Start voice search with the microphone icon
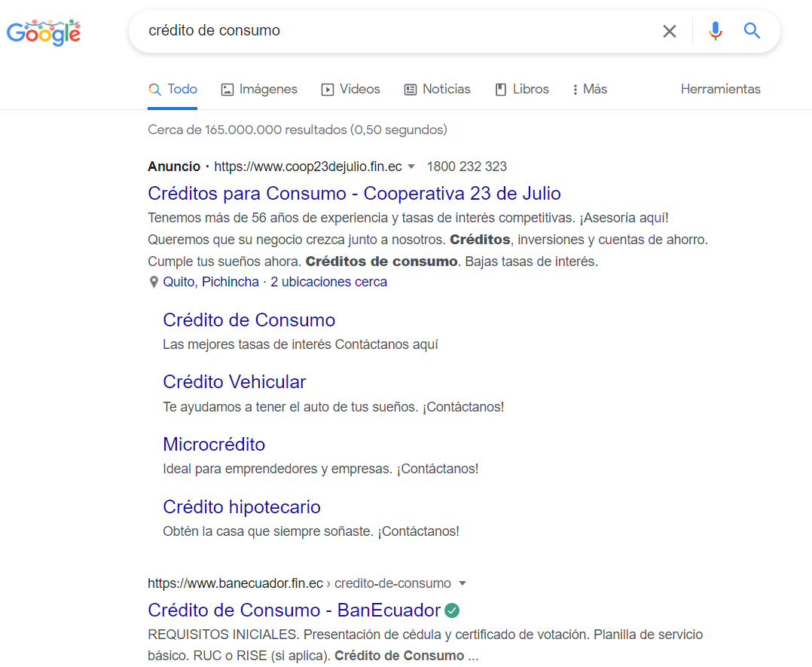Image resolution: width=812 pixels, height=667 pixels. (x=715, y=31)
